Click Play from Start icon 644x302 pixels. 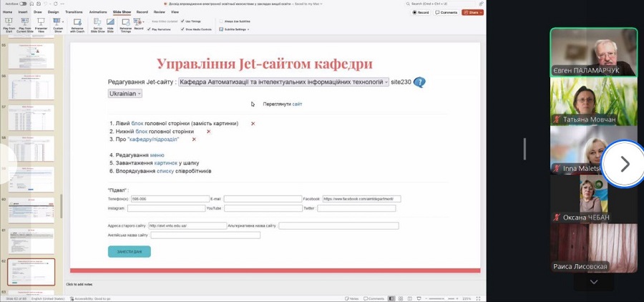(x=8, y=23)
